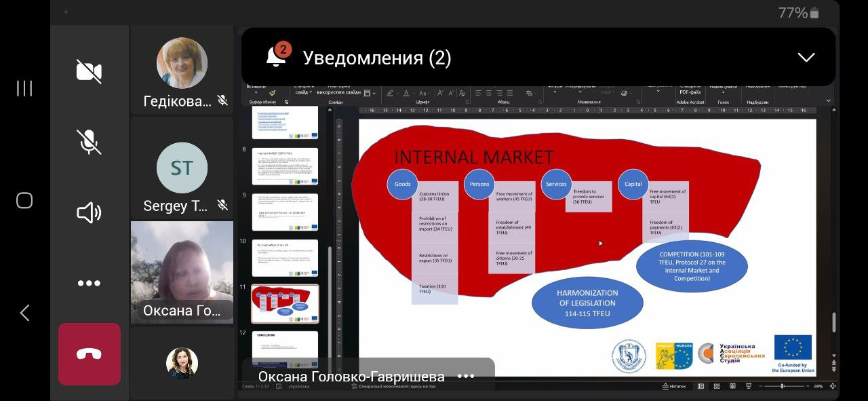Center text in Абзац group

click(489, 94)
